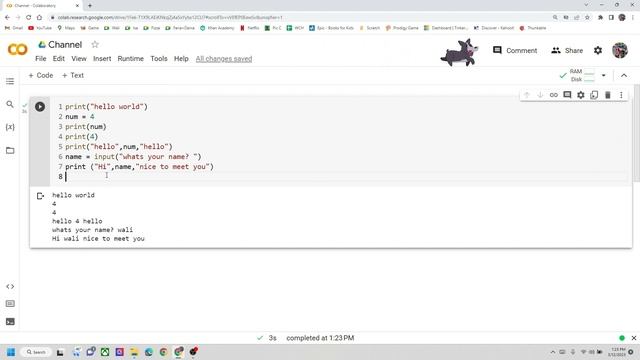Bookmark this page star in address bar
The height and width of the screenshot is (360, 640).
[587, 18]
